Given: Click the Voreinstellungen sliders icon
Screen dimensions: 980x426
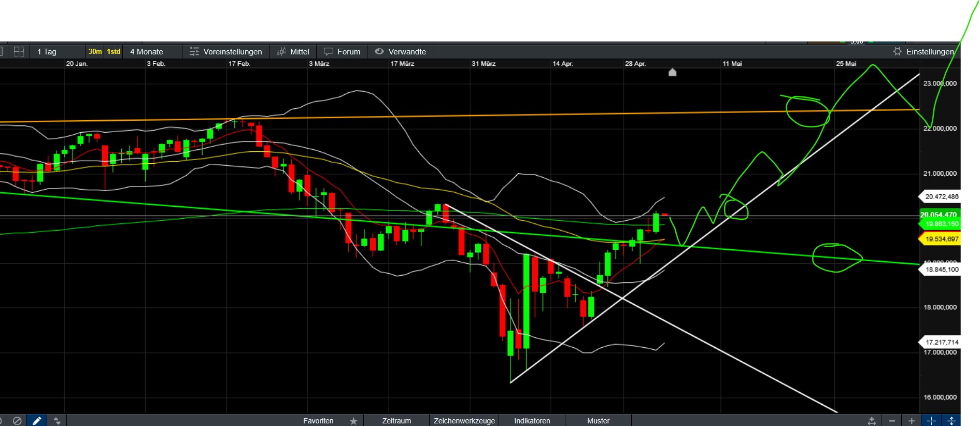Looking at the screenshot, I should [x=194, y=51].
